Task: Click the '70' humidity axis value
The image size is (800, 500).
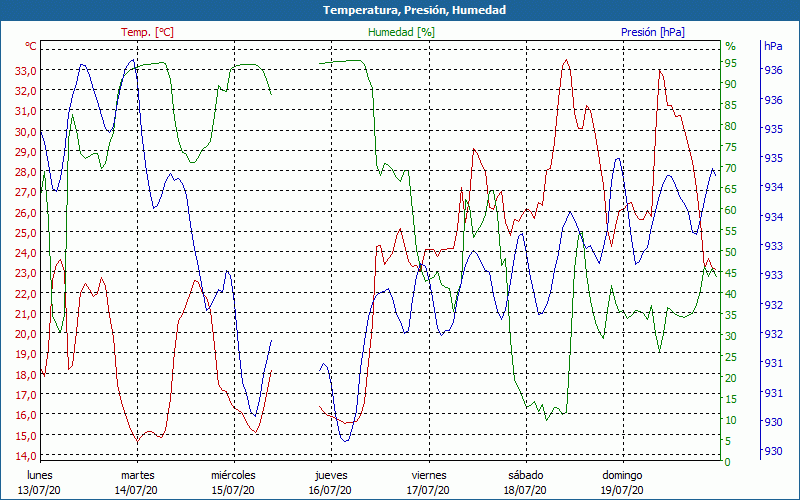Action: tap(731, 168)
